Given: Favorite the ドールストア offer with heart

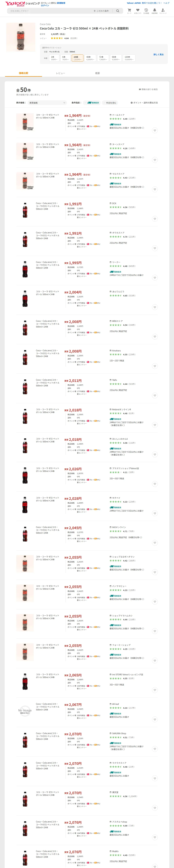Looking at the screenshot, I should pos(154,130).
